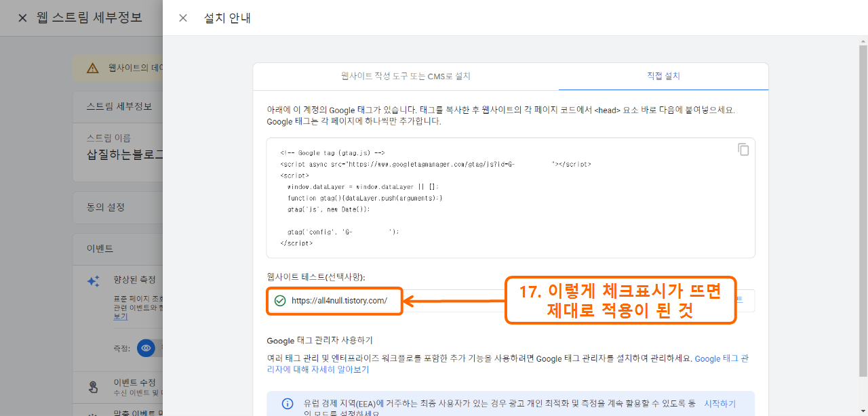Click the 보기 link under 향상된 측정
Image resolution: width=868 pixels, height=416 pixels.
coord(119,316)
